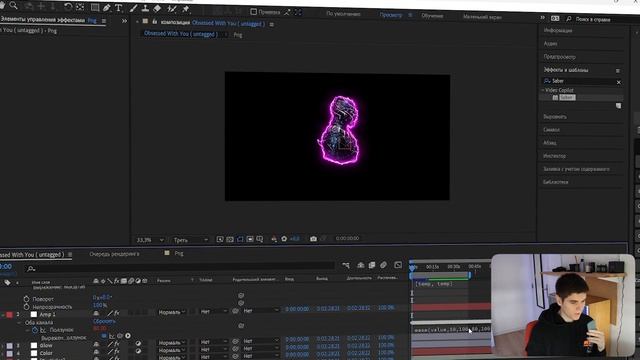Open the Composition Mini-Flowchart icon in timeline
This screenshot has width=640, height=360.
tap(346, 265)
